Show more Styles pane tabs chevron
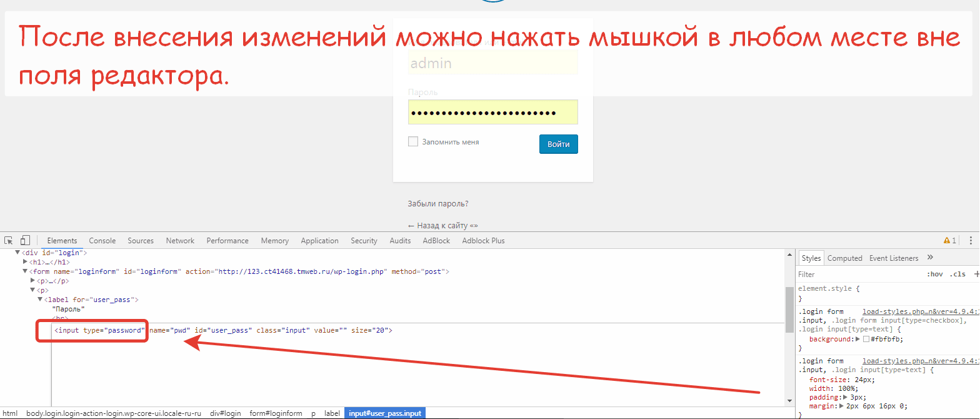 click(930, 258)
